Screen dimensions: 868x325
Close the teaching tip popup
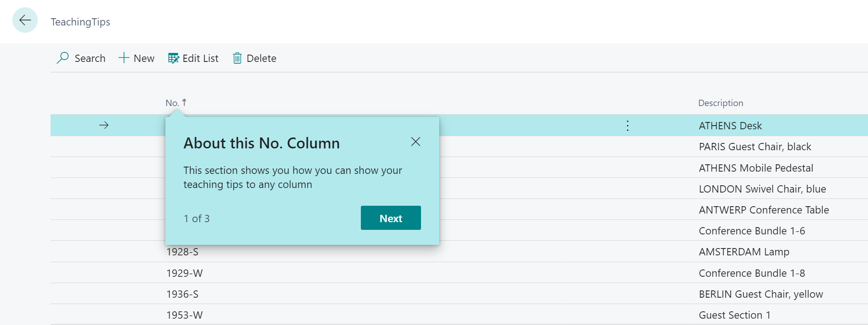(x=415, y=142)
